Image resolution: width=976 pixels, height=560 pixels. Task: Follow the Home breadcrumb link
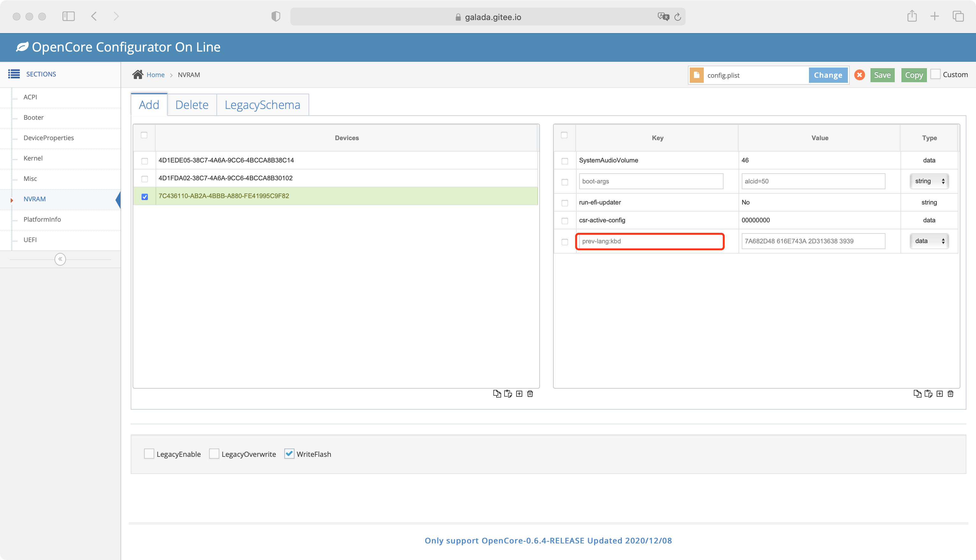(x=156, y=75)
